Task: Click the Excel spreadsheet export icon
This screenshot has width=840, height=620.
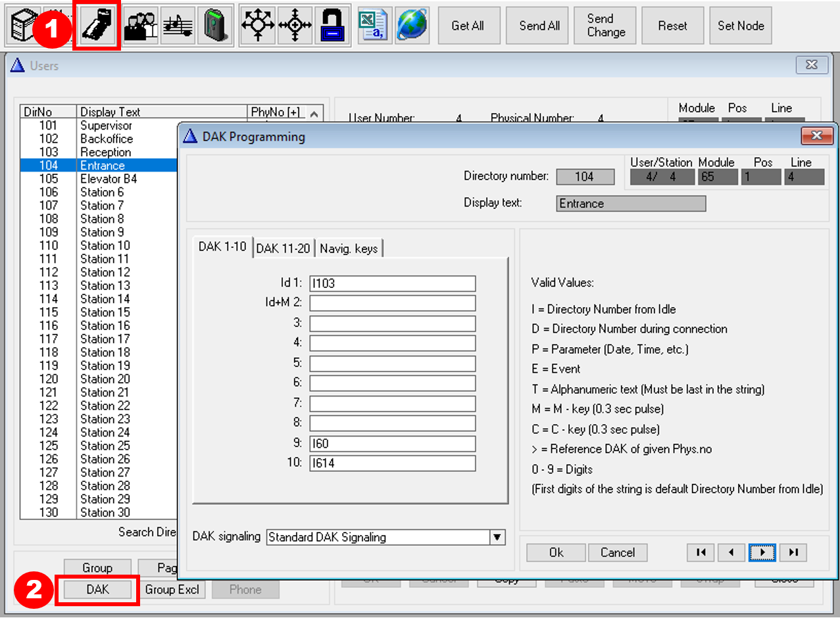Action: (374, 26)
